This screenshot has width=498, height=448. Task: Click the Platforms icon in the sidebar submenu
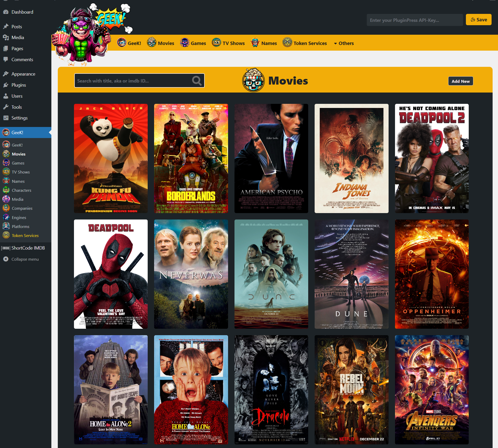6,226
